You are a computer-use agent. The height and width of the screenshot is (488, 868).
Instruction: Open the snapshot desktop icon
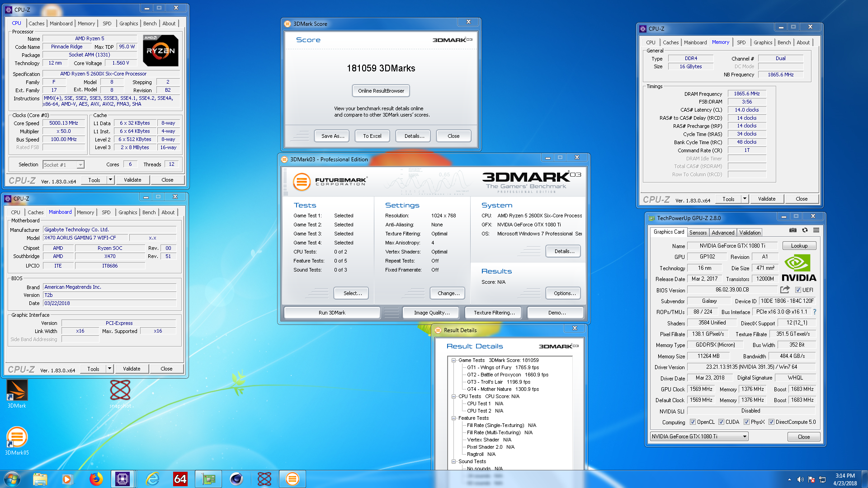pos(120,394)
